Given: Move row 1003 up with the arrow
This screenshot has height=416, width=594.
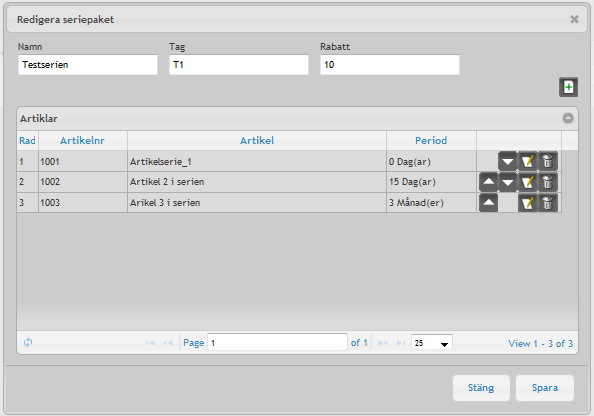Looking at the screenshot, I should click(488, 203).
